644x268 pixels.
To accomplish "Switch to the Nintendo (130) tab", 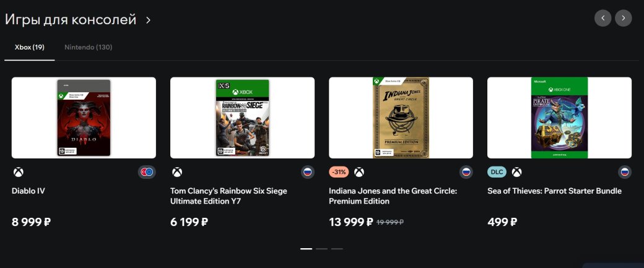I will [x=88, y=47].
